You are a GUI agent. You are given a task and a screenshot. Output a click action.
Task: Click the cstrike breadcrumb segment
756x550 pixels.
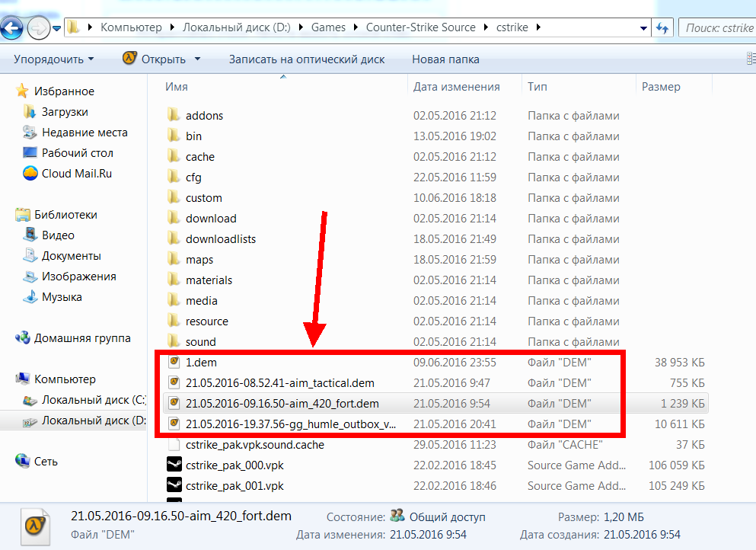point(512,27)
